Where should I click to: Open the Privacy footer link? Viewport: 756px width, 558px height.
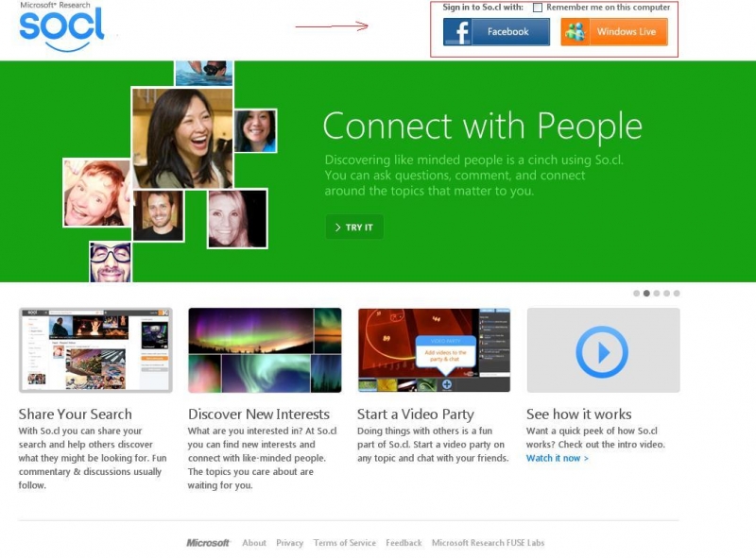(290, 543)
